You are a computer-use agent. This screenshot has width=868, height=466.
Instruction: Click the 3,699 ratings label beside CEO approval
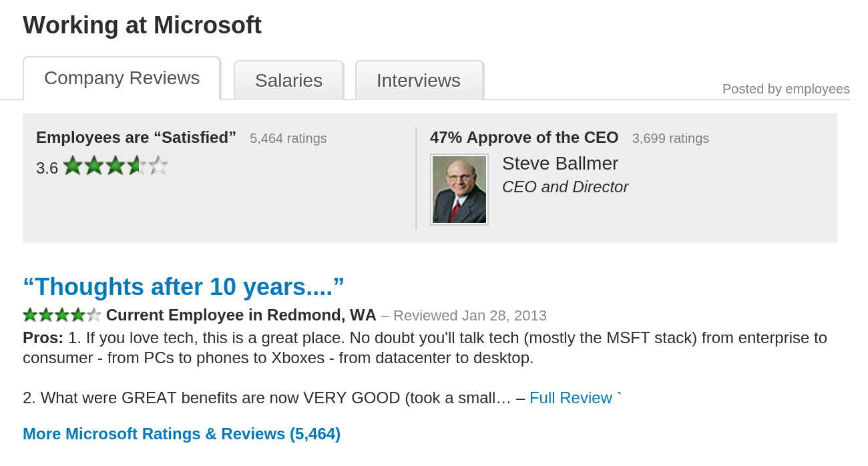(670, 138)
